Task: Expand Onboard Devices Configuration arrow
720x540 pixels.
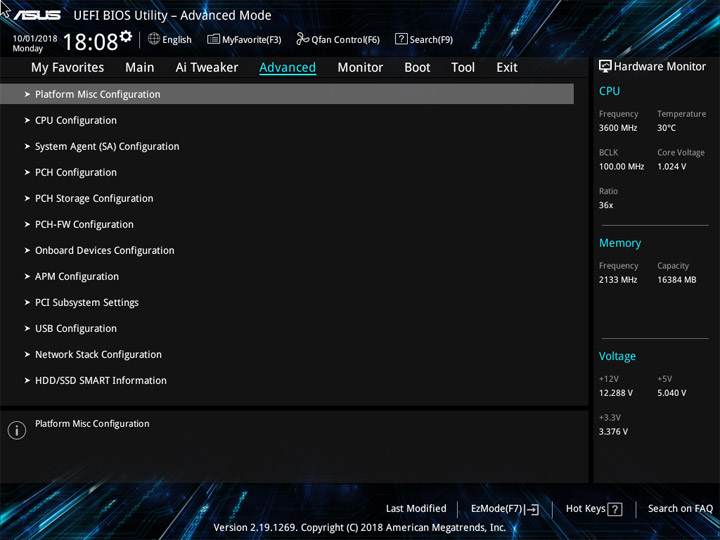Action: [x=27, y=250]
